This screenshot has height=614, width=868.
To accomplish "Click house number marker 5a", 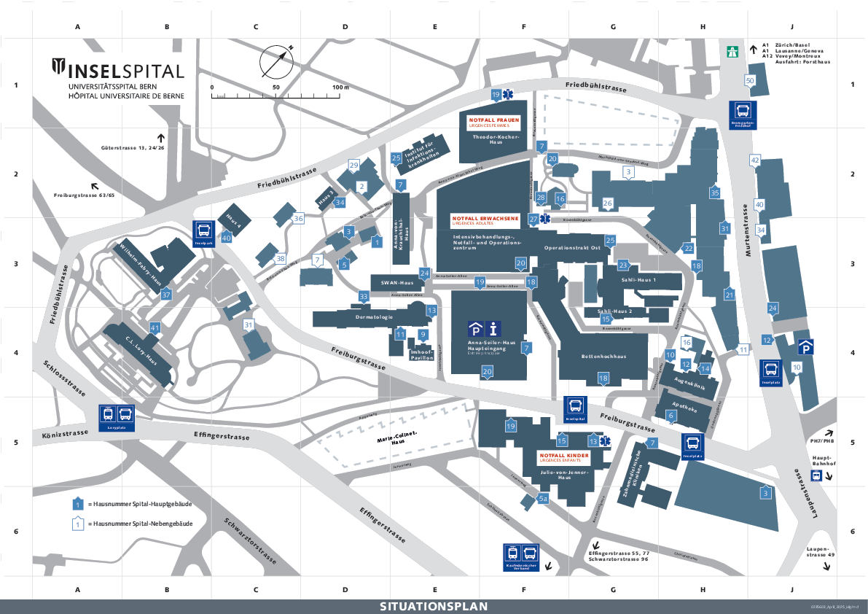I will pos(543,499).
